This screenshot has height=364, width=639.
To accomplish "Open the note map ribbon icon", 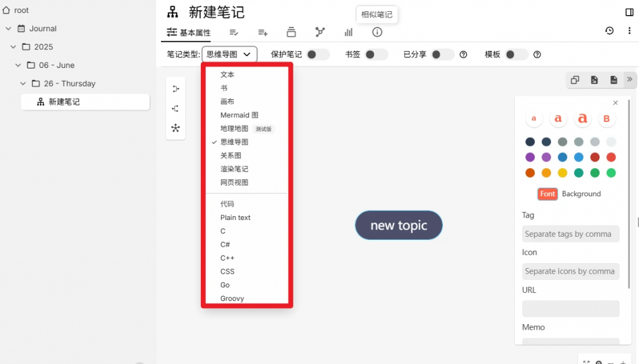I will pyautogui.click(x=320, y=32).
